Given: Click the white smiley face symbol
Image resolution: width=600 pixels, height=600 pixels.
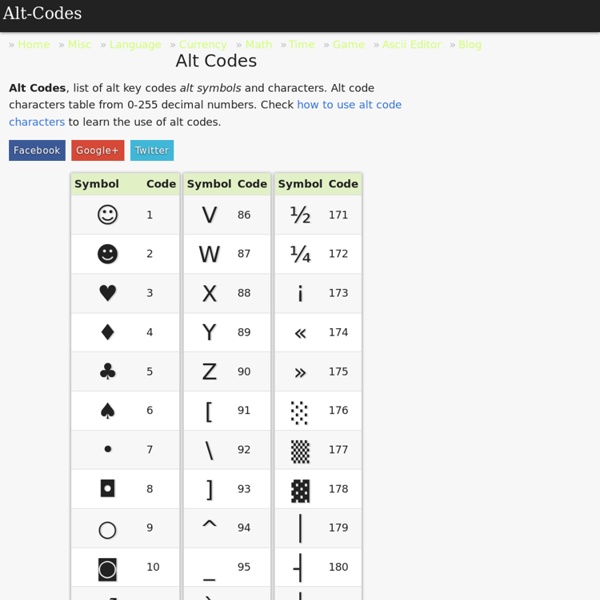Looking at the screenshot, I should coord(107,215).
